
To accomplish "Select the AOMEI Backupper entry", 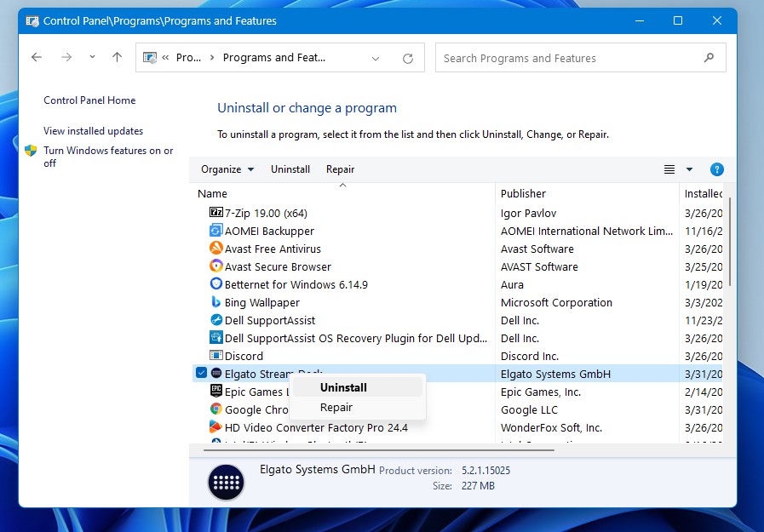I will click(x=269, y=232).
